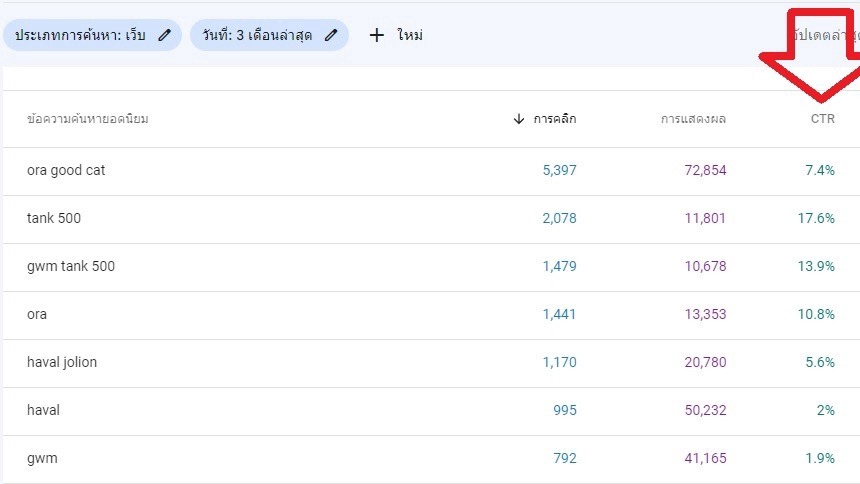Click the 5,397 clicks value
The image size is (860, 484).
point(559,170)
